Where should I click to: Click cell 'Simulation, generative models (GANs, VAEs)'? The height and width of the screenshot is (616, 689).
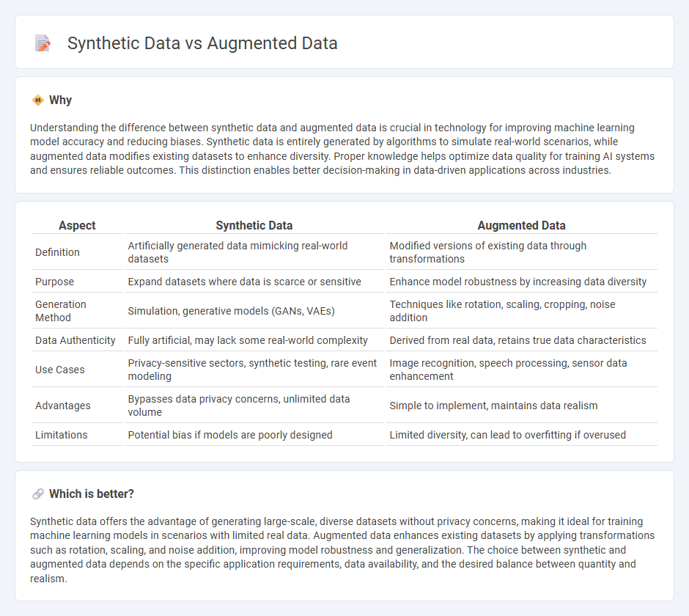(254, 311)
